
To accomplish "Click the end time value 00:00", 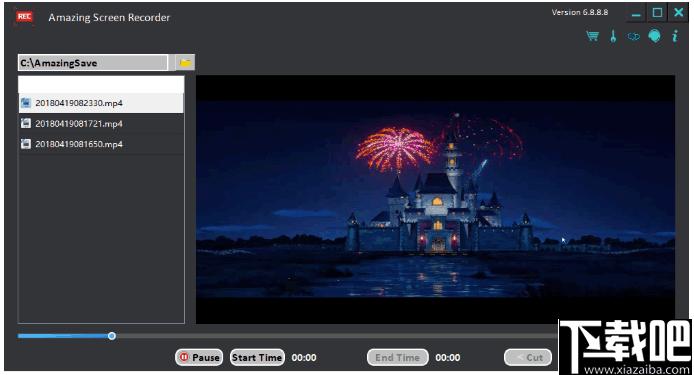I will [448, 358].
